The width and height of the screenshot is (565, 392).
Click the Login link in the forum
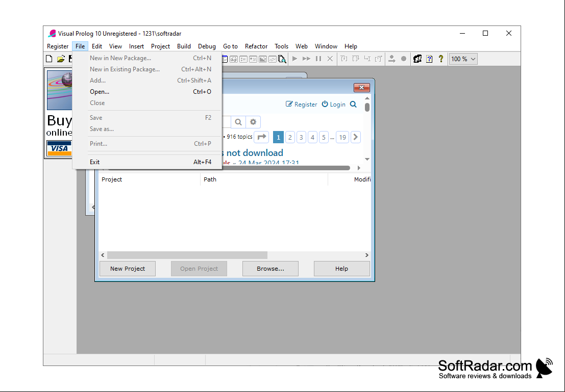coord(333,104)
